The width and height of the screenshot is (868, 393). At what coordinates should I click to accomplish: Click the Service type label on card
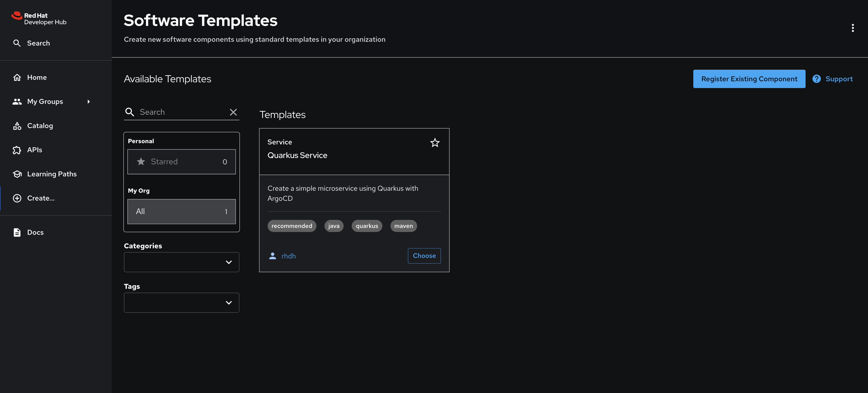pyautogui.click(x=280, y=142)
